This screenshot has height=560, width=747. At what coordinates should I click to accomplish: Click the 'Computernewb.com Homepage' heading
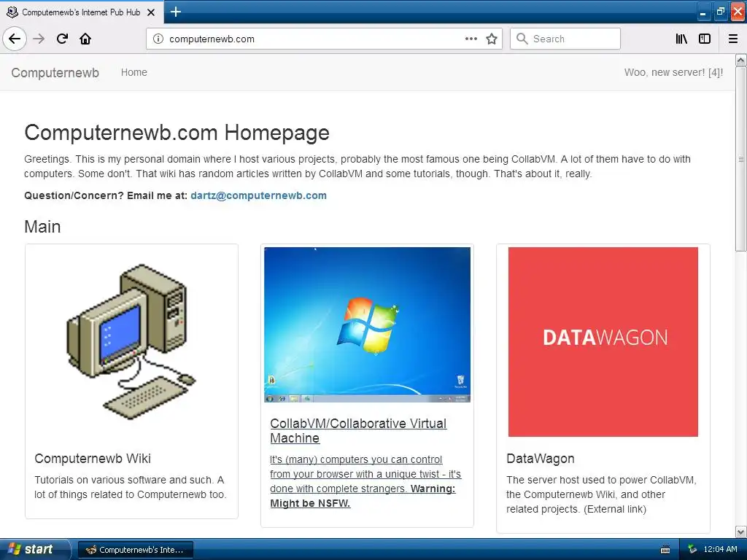(x=177, y=133)
